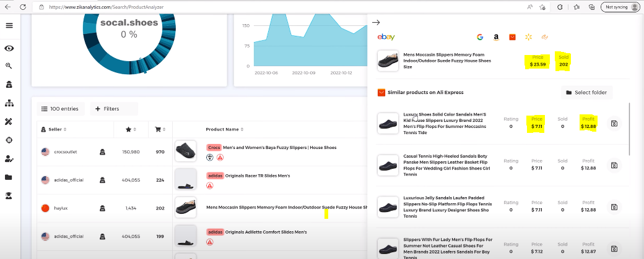
Task: Click the socal.shoes donut chart label
Action: tap(129, 23)
